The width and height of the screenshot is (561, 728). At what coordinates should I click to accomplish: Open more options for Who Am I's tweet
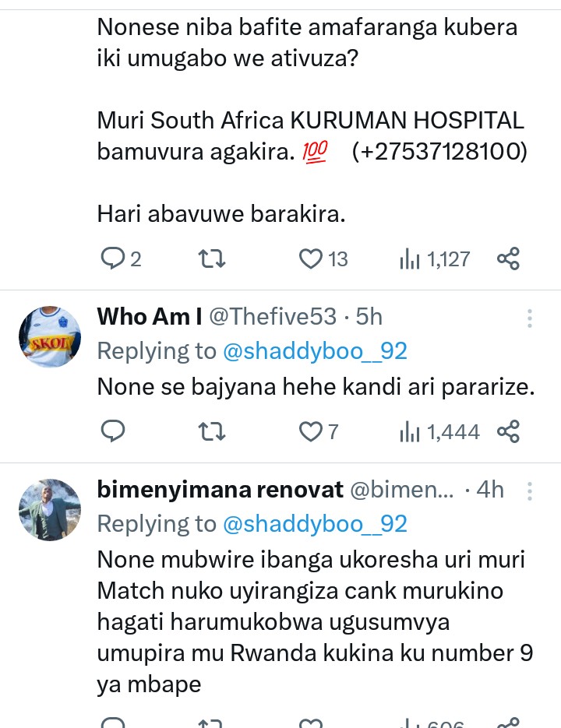(x=530, y=318)
